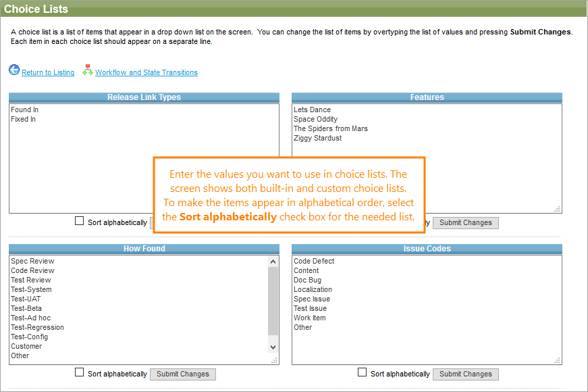The width and height of the screenshot is (588, 392).
Task: Click the Issue Codes textarea resize grip
Action: (x=557, y=360)
